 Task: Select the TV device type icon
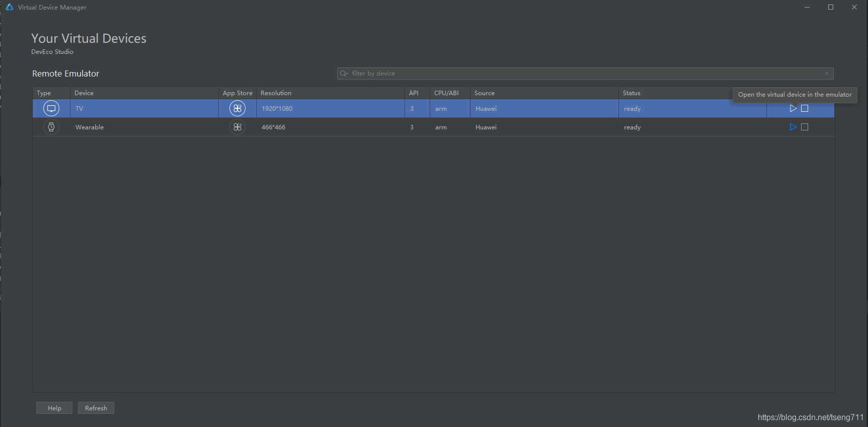[51, 108]
